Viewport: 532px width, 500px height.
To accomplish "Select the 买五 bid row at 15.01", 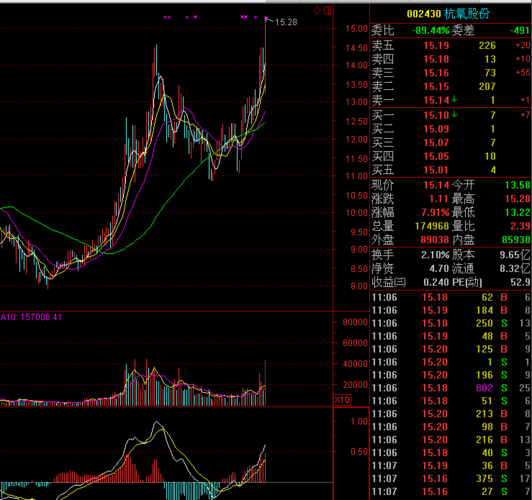I will (x=451, y=170).
